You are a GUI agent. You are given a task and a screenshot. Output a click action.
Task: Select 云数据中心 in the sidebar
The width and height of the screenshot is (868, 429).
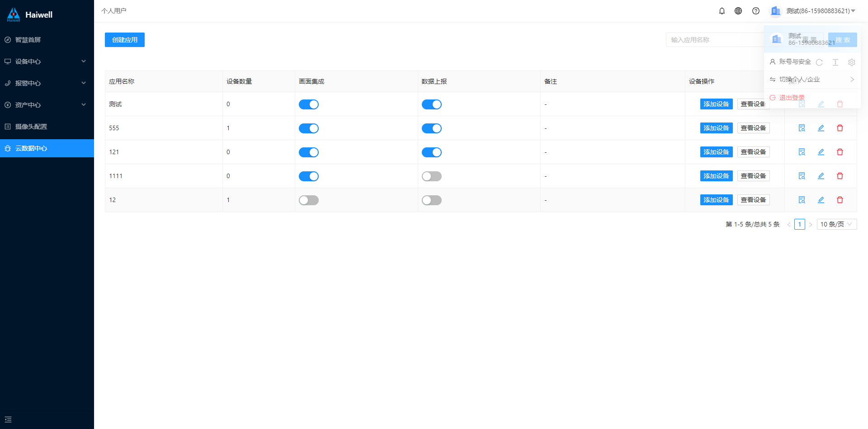coord(47,148)
